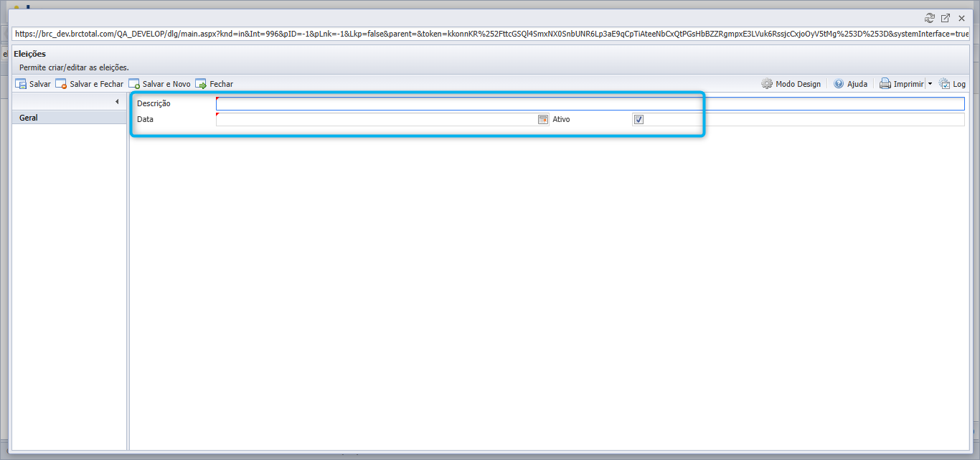This screenshot has height=460, width=980.
Task: Select the Geral tab
Action: point(70,118)
